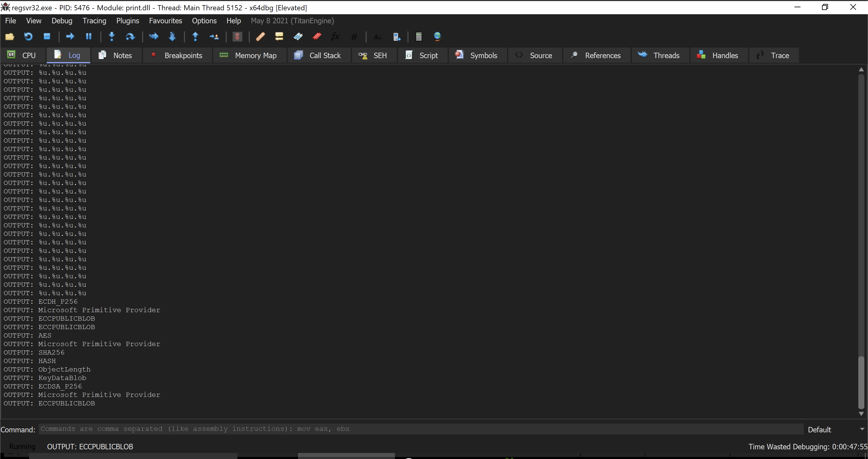Image resolution: width=868 pixels, height=459 pixels.
Task: Find intermodular calls icon
Action: click(397, 36)
